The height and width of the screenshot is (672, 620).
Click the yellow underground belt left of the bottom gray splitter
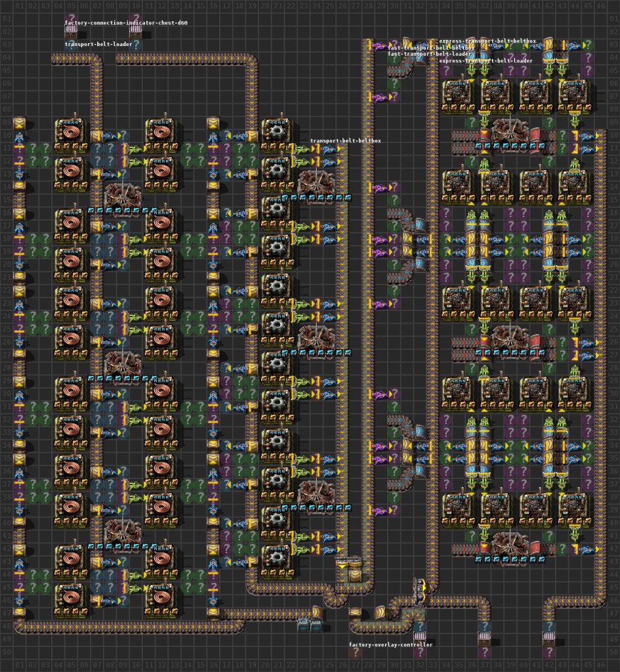[x=381, y=612]
